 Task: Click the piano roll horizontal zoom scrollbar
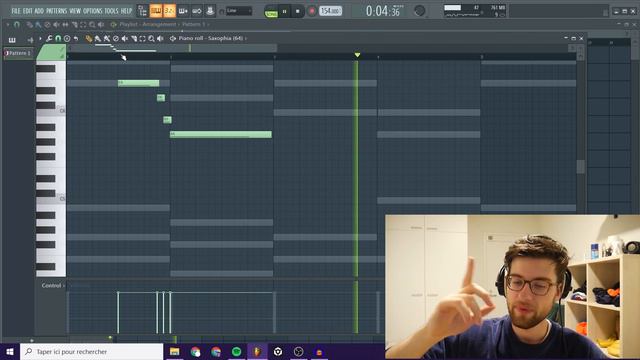pos(172,48)
